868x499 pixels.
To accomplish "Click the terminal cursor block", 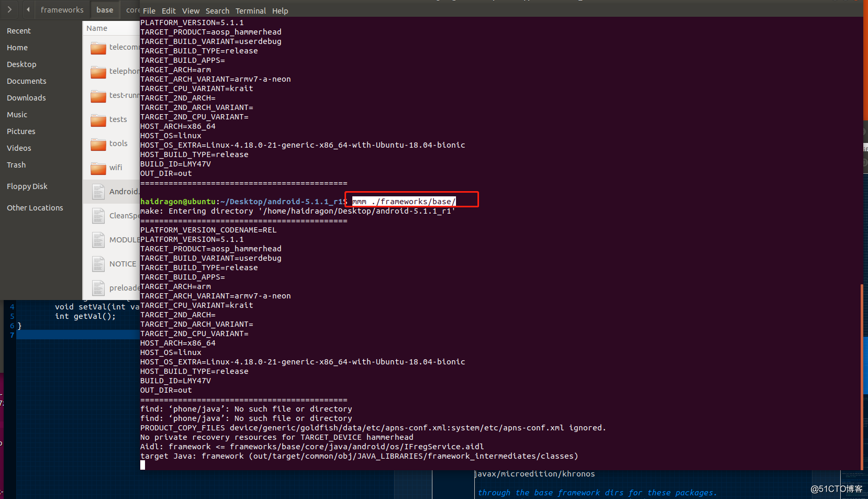I will [x=142, y=465].
